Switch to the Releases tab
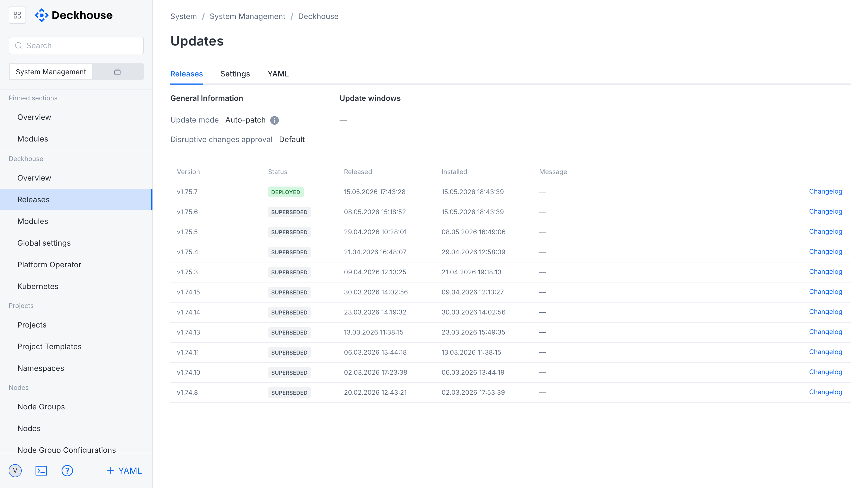 click(x=186, y=74)
